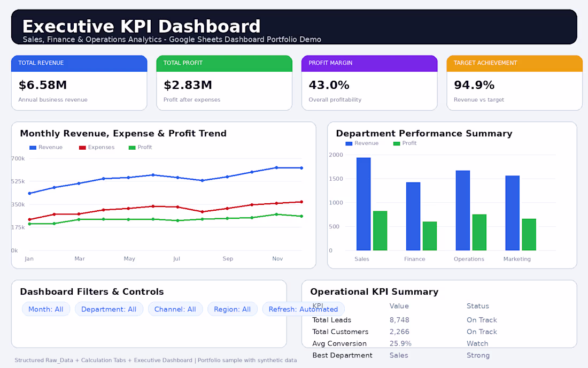Select the TARGET ACHIEVEMENT card header

click(514, 63)
